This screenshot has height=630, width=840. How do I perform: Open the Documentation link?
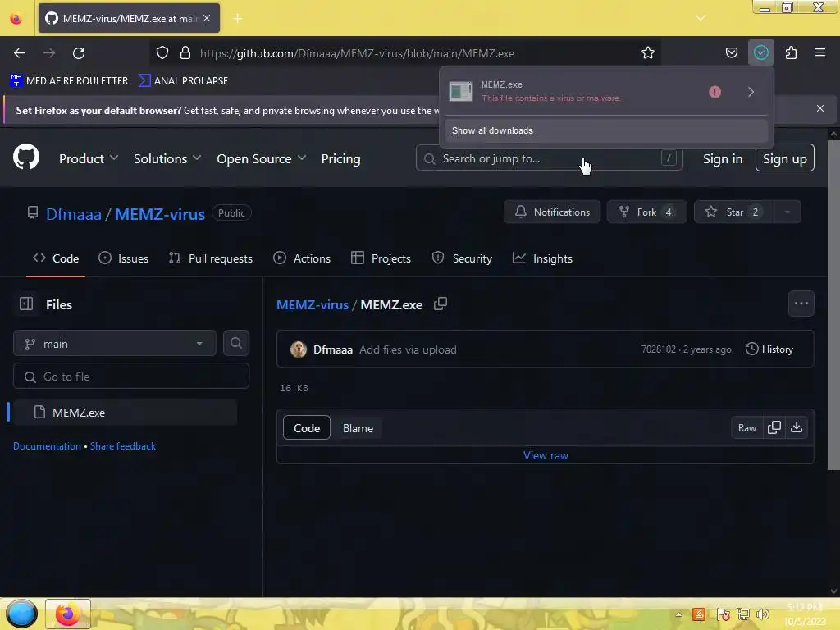click(47, 446)
